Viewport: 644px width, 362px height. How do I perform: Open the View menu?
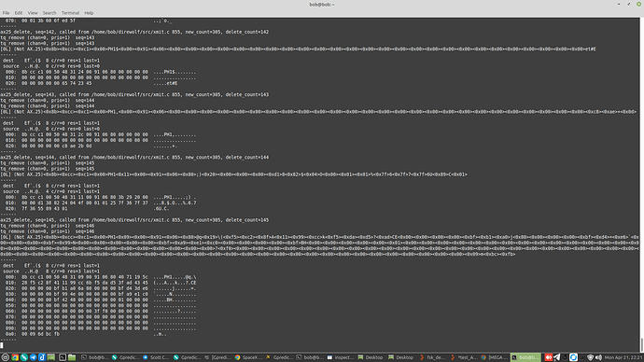click(33, 13)
